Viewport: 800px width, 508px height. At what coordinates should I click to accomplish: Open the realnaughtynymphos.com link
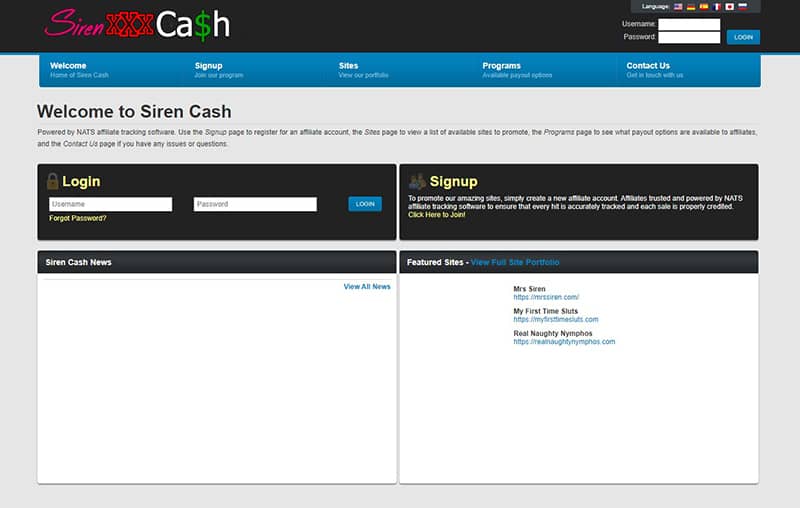564,342
